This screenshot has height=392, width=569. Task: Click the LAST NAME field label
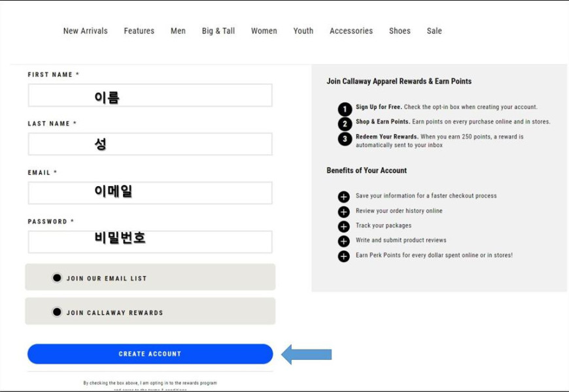[52, 123]
